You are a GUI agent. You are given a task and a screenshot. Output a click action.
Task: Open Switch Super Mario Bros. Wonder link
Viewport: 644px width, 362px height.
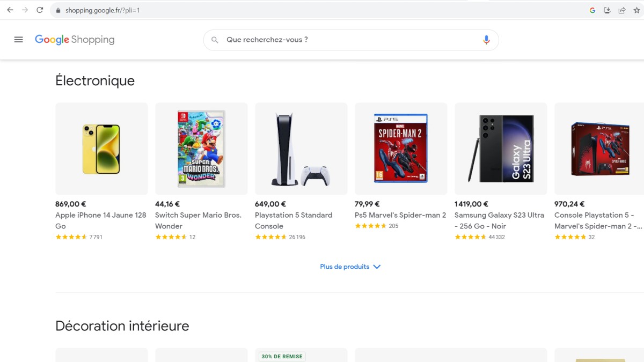(198, 220)
